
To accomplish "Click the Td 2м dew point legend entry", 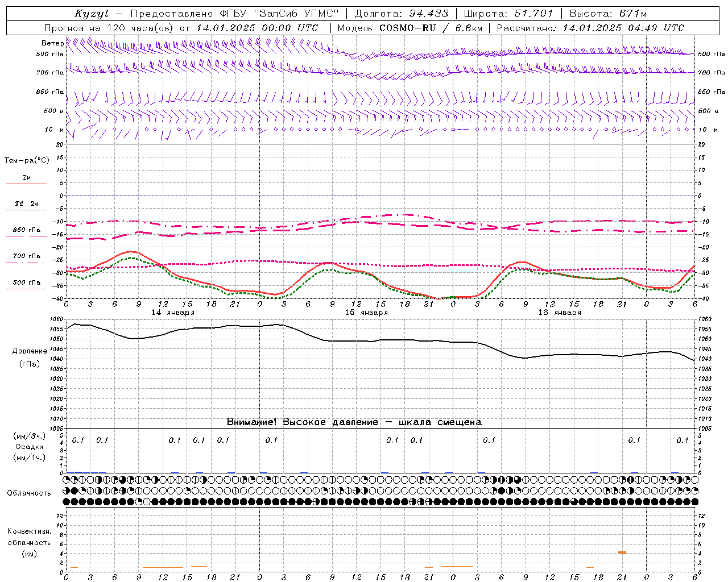I will [26, 203].
